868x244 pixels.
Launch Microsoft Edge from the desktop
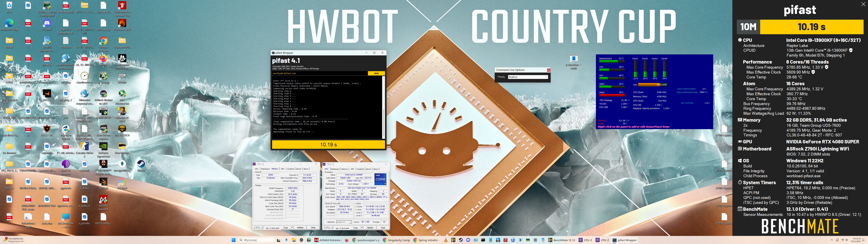[x=9, y=25]
